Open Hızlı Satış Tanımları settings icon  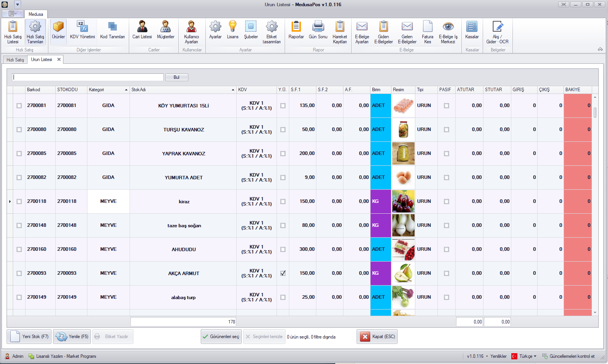[x=35, y=32]
